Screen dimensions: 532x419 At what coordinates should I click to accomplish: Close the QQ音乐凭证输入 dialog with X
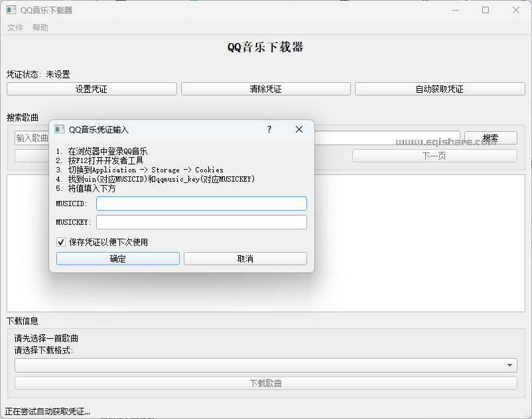[x=299, y=129]
